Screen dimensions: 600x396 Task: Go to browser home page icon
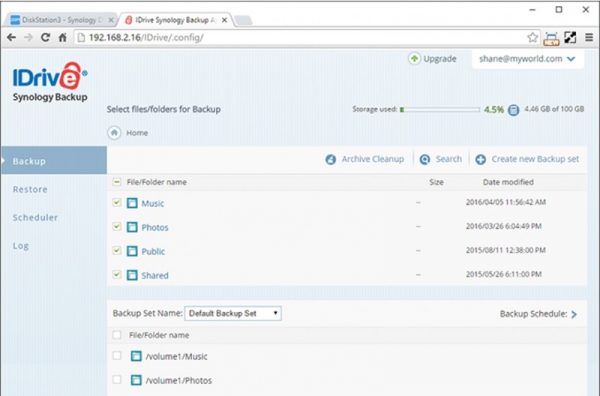[x=63, y=37]
